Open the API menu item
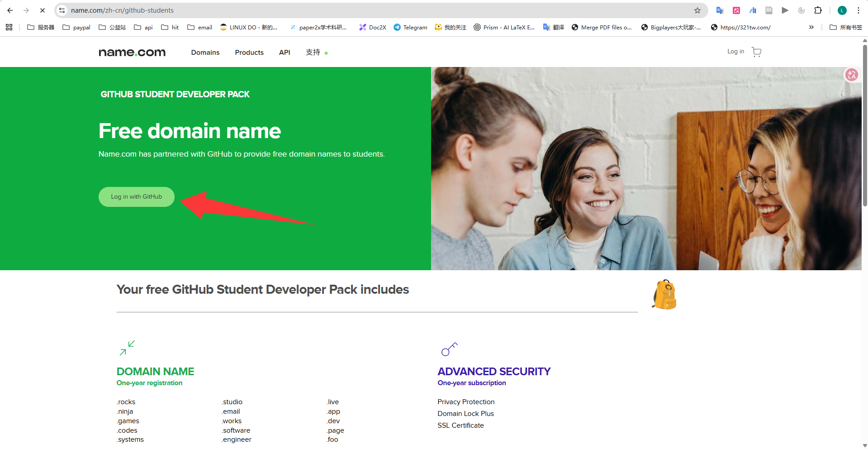The height and width of the screenshot is (449, 868). (285, 53)
